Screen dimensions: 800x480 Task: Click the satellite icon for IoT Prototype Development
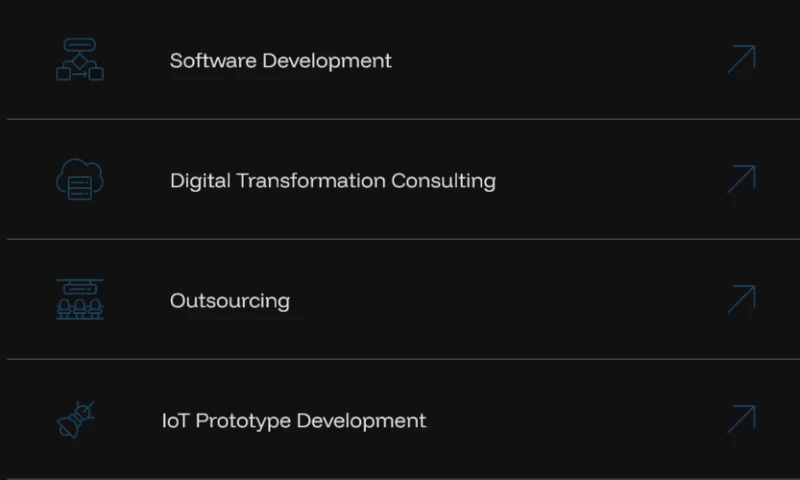coord(77,419)
